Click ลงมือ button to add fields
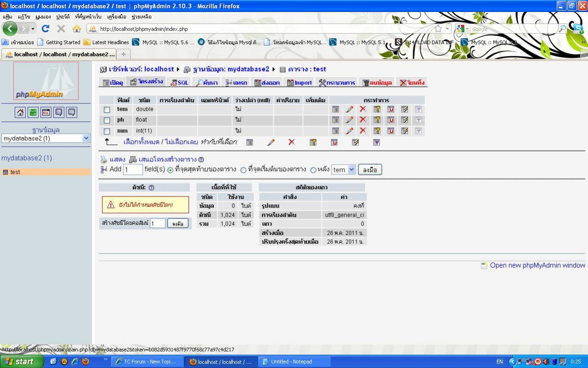The image size is (588, 368). click(370, 170)
